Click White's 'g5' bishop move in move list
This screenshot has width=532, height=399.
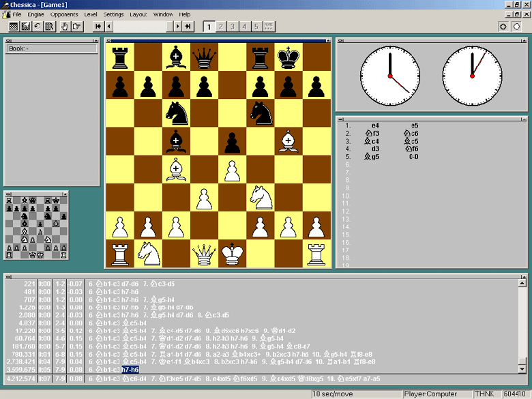click(x=372, y=157)
